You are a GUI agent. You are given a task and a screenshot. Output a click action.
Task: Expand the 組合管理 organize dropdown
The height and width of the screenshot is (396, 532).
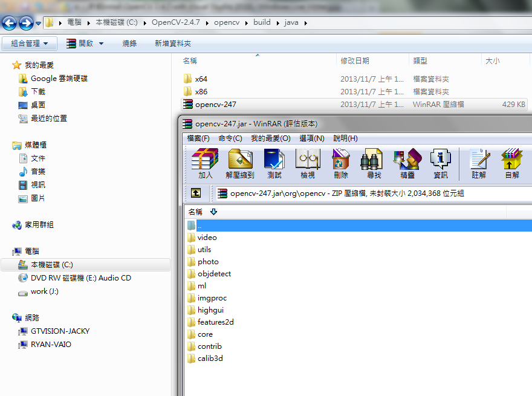(x=45, y=44)
